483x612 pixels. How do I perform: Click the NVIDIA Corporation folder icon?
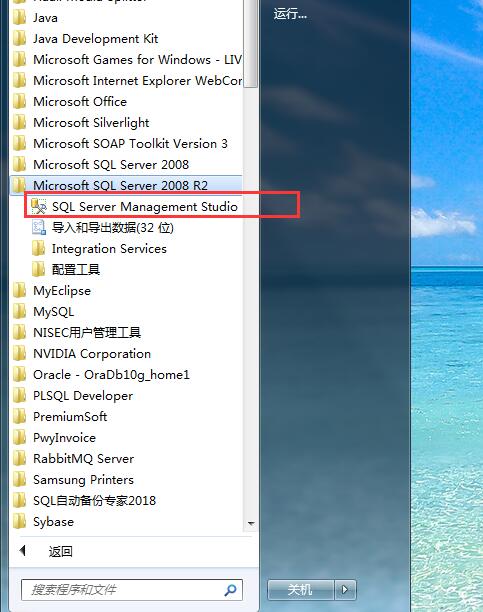[x=20, y=354]
